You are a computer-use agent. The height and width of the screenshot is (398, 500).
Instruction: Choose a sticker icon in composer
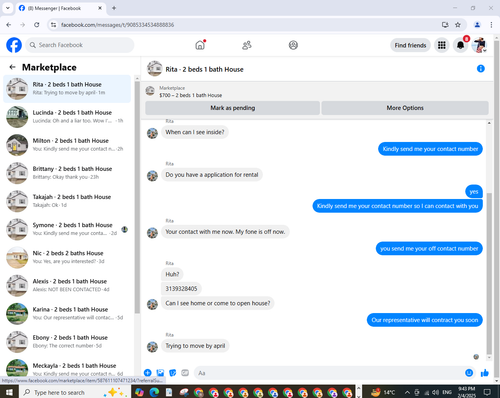coord(173,373)
